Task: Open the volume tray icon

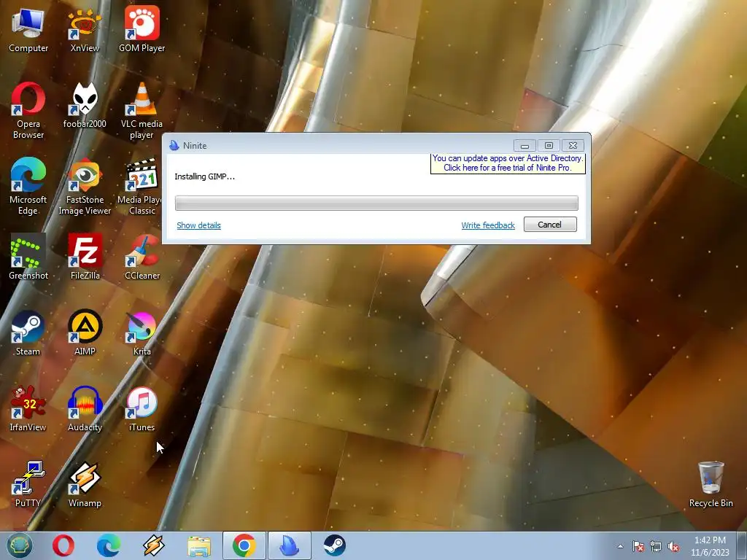Action: tap(673, 546)
